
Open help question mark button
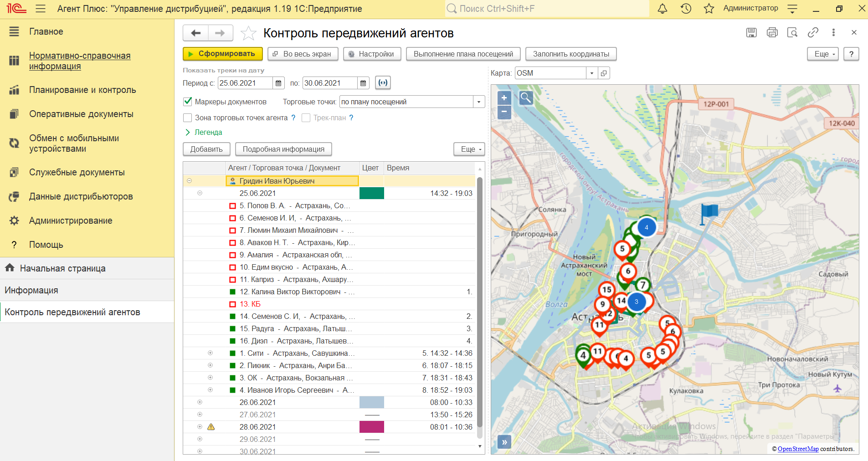[851, 54]
